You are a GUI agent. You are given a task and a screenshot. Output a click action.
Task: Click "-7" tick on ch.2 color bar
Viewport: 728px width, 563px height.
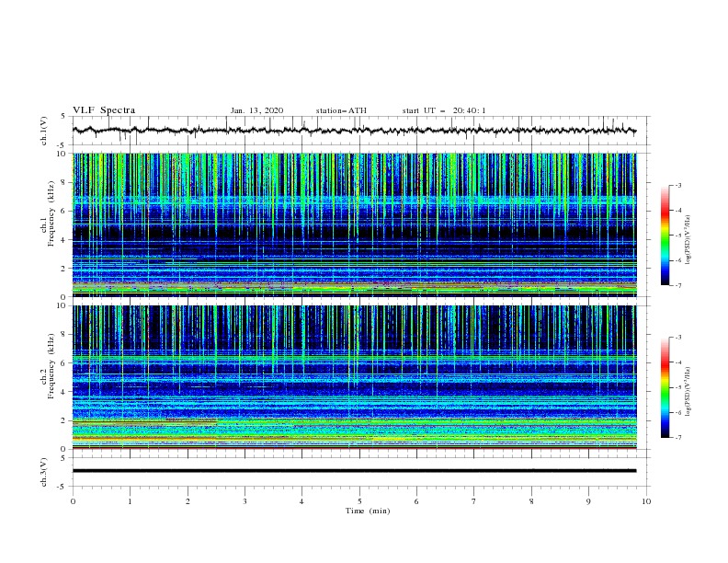tap(678, 438)
